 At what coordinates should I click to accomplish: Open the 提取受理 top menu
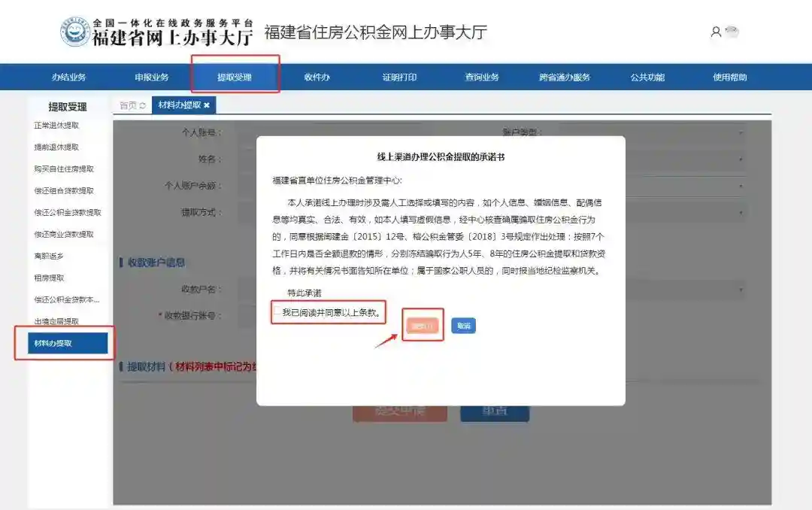(x=235, y=77)
